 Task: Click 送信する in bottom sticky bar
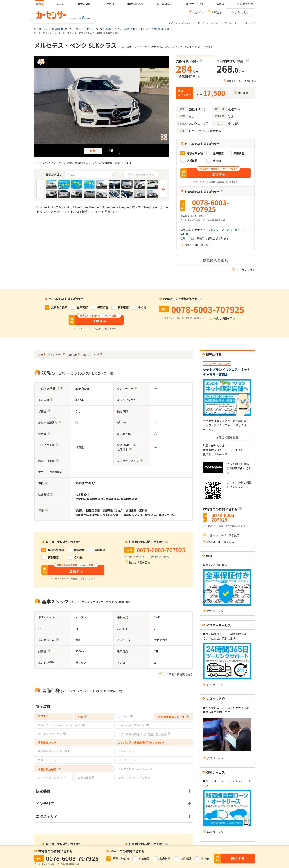click(235, 858)
